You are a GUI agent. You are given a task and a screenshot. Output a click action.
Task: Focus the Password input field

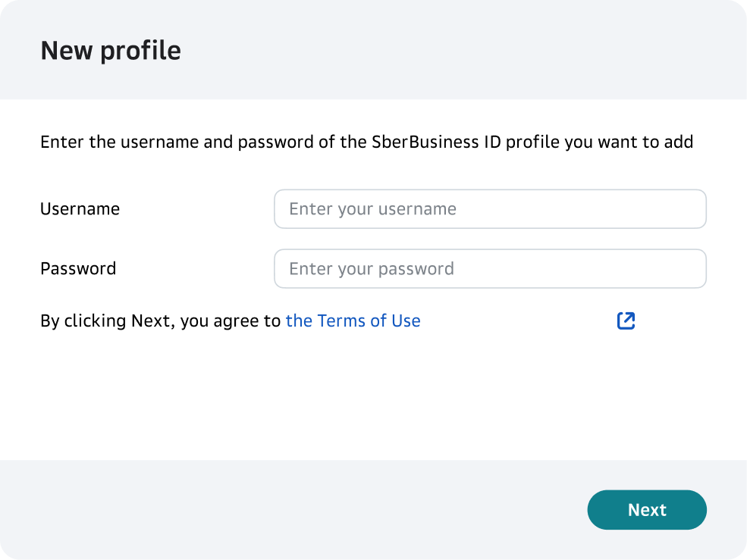click(x=490, y=269)
